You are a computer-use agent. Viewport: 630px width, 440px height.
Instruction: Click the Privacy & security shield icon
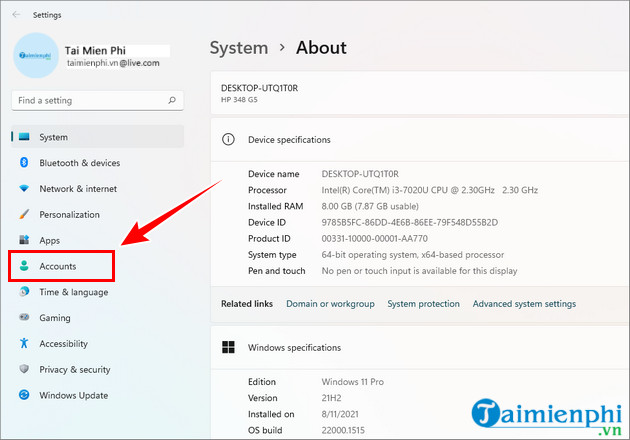(x=24, y=369)
